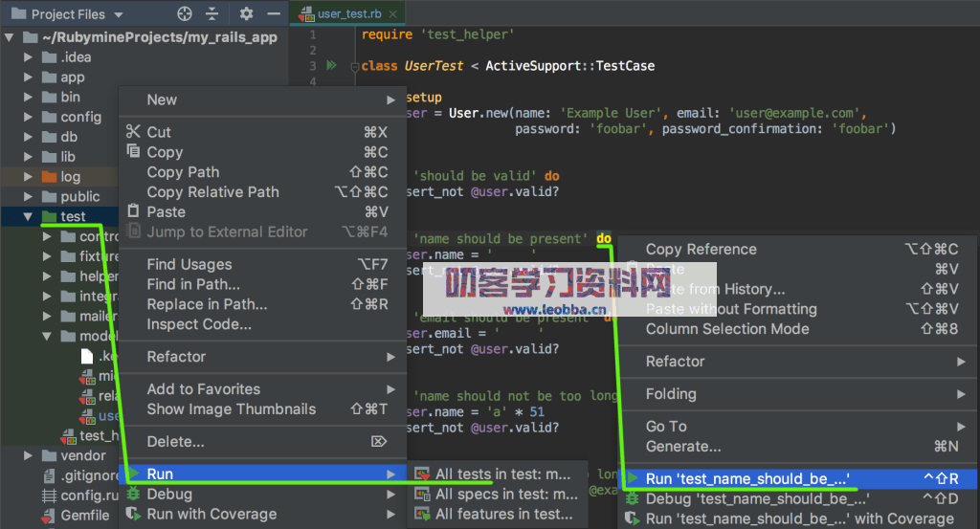This screenshot has height=529, width=980.
Task: Click the green run arrow icon beside Run
Action: tap(133, 474)
